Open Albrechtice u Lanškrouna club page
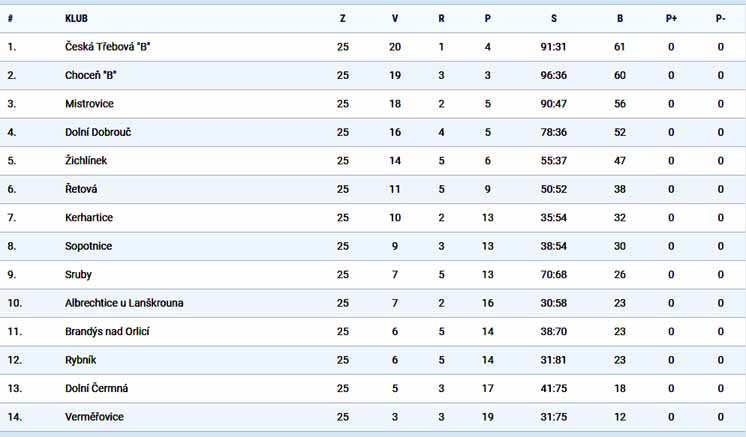This screenshot has height=437, width=746. pyautogui.click(x=124, y=303)
